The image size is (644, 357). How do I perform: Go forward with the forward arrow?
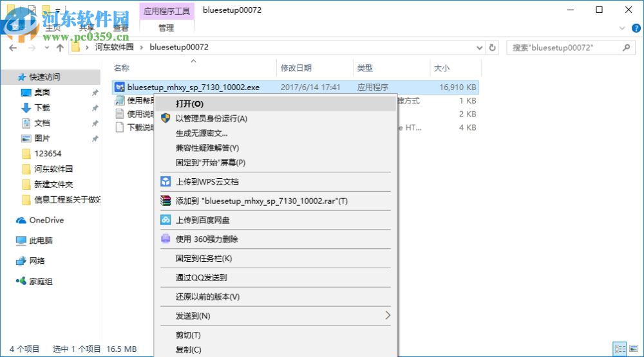[32, 48]
